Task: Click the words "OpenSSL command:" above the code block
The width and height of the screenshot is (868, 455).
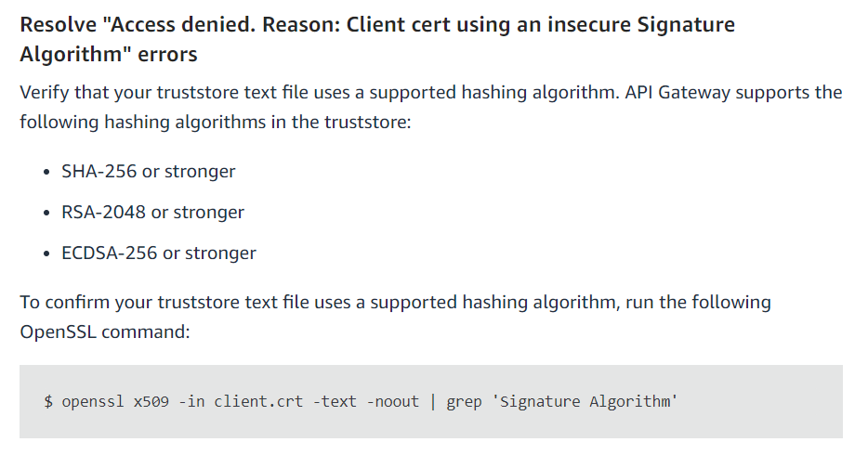Action: tap(104, 331)
